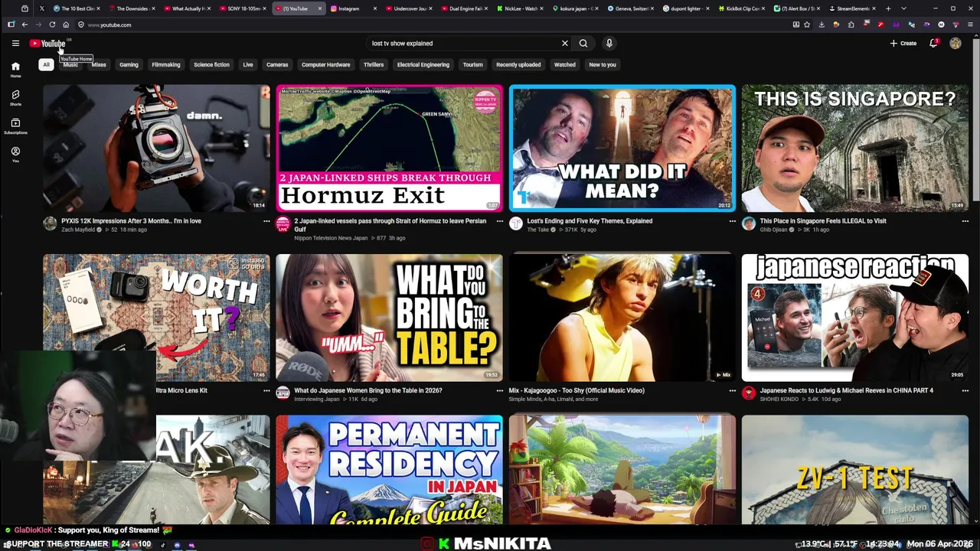This screenshot has width=980, height=551.
Task: Select the Science fiction filter chip
Action: pyautogui.click(x=211, y=65)
